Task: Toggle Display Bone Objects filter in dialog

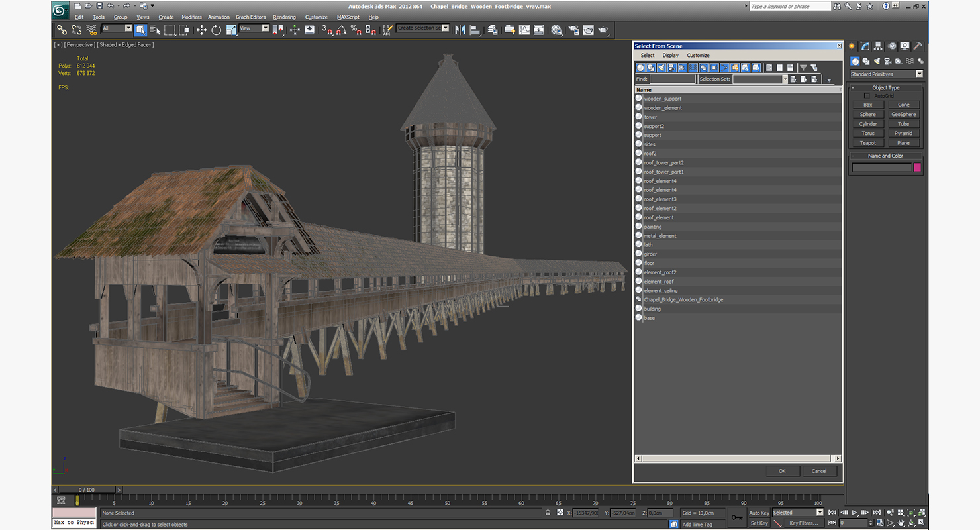Action: pyautogui.click(x=725, y=68)
